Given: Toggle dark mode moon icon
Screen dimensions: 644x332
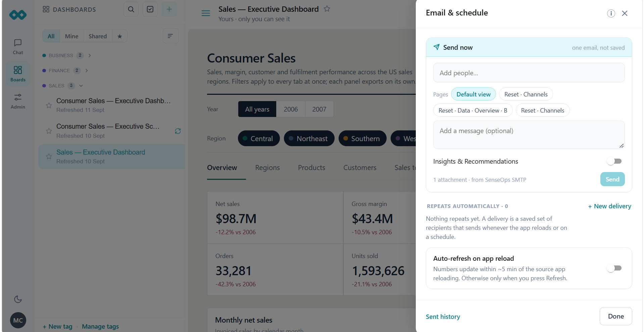Looking at the screenshot, I should (x=18, y=299).
